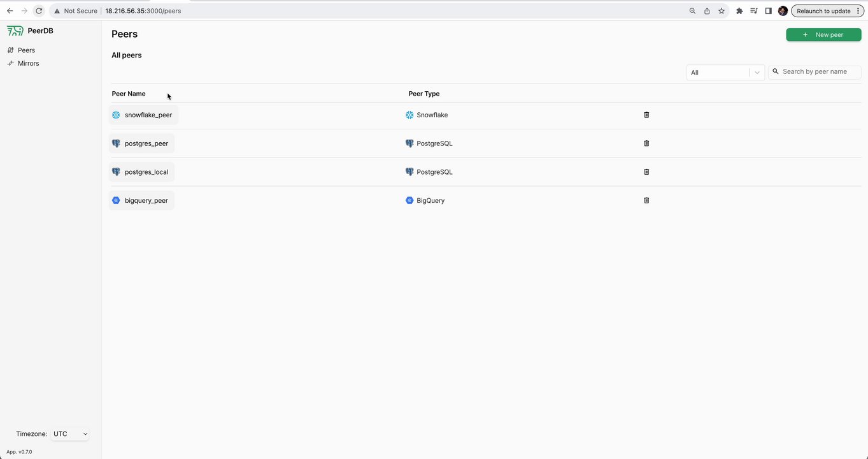
Task: Click the search magnifier icon in peer search
Action: 776,71
